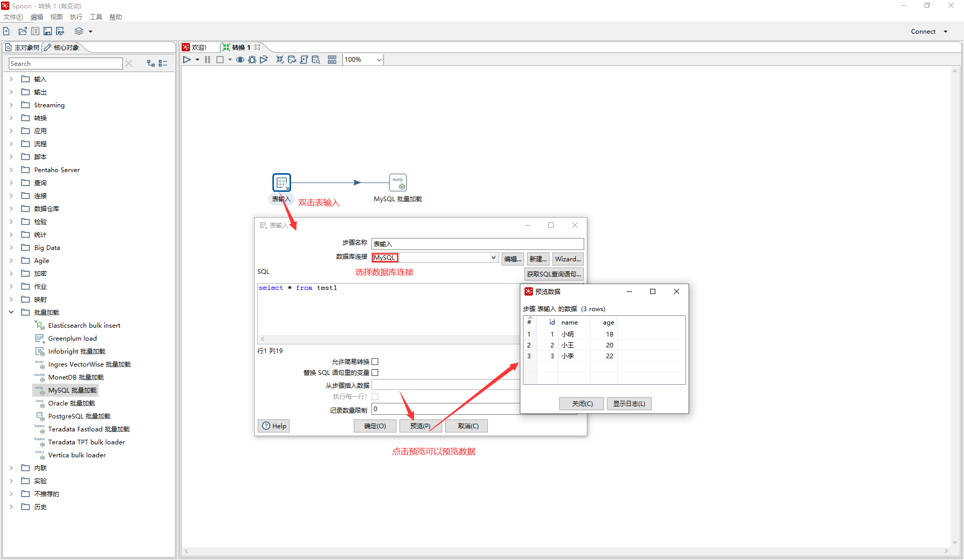Open the 工具 menu
Viewport: 964px width, 560px height.
point(96,17)
